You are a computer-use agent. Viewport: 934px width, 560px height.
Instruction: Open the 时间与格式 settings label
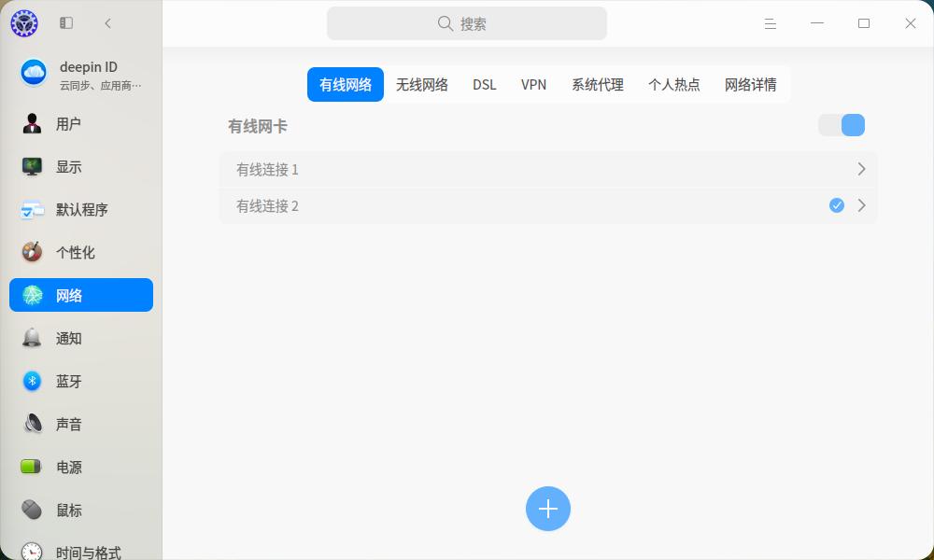88,553
